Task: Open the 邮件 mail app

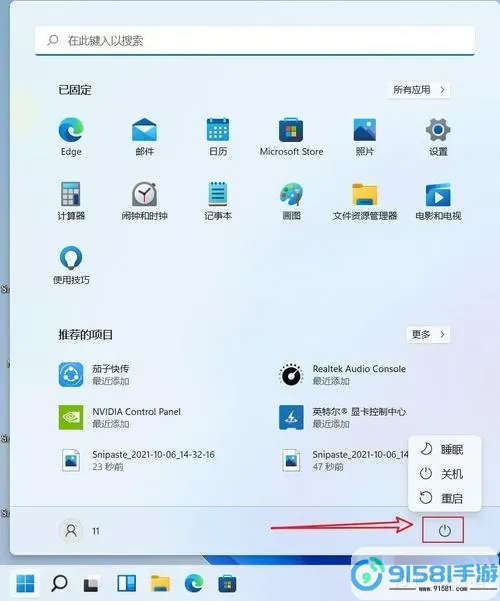Action: 144,137
